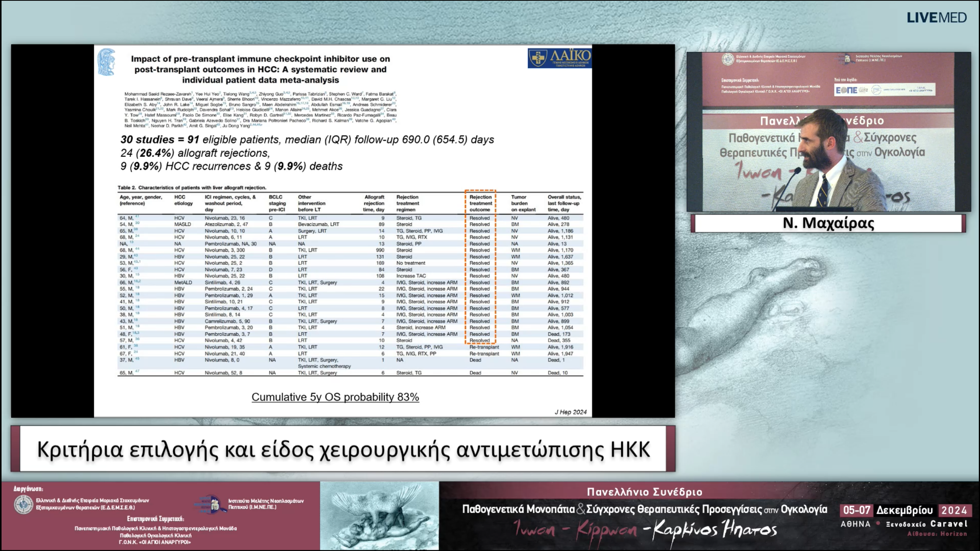Viewport: 980px width, 551px height.
Task: Click 'Ινστιτούτο Μελέτης Νεοπλασμάτων Πεπτικού' text
Action: (x=266, y=504)
